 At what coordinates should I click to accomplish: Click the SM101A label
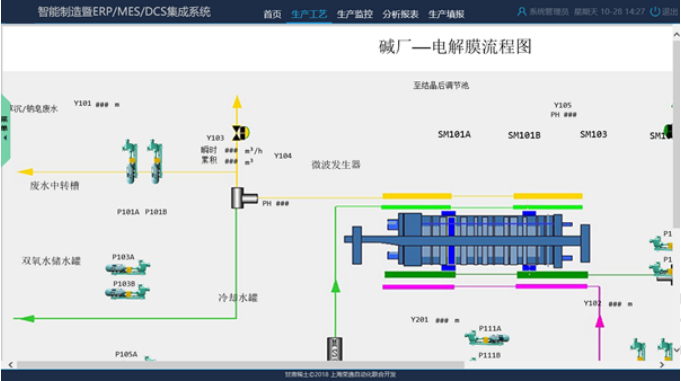[454, 134]
